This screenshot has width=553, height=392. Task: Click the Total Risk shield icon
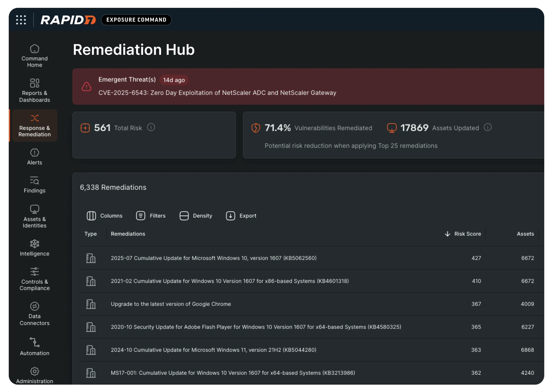click(85, 128)
